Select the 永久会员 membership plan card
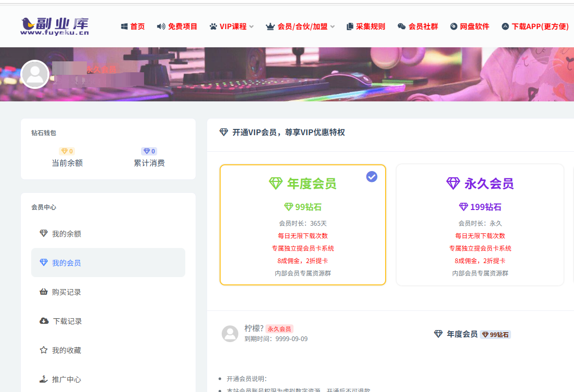The image size is (574, 392). click(480, 225)
